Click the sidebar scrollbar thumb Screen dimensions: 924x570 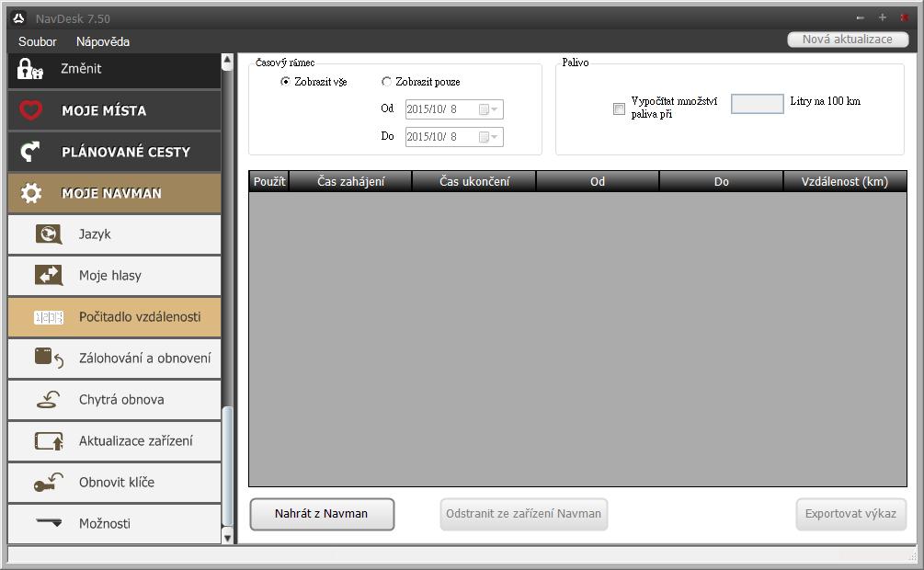(227, 466)
